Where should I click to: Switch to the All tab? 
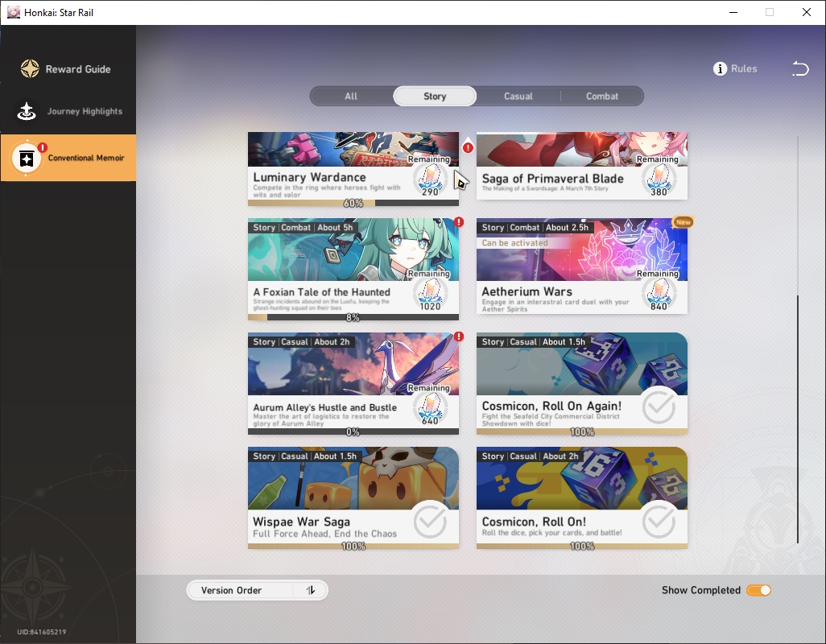[351, 97]
